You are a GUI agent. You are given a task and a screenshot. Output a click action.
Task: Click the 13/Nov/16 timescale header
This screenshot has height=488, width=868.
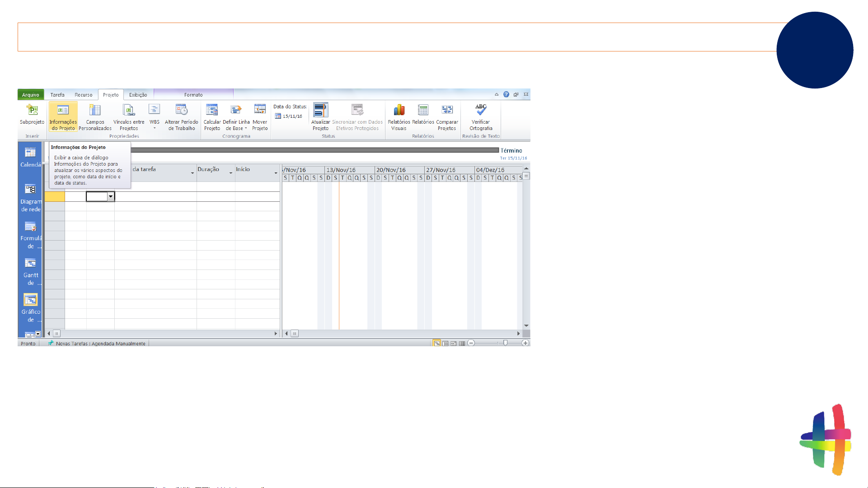350,170
